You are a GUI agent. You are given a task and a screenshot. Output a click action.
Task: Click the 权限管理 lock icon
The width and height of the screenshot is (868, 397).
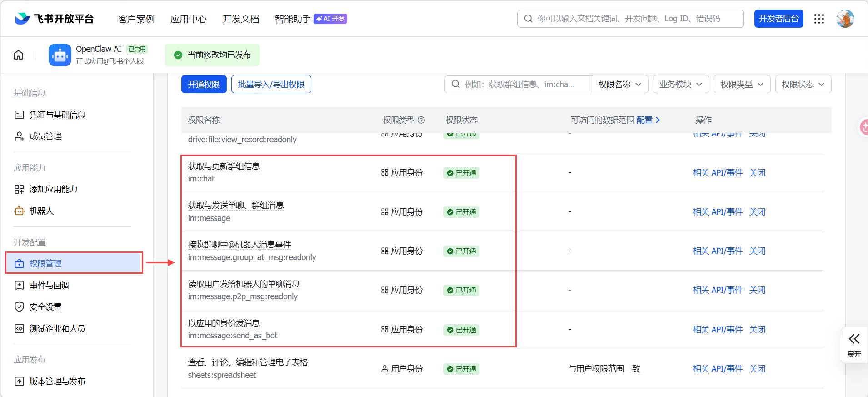(19, 264)
